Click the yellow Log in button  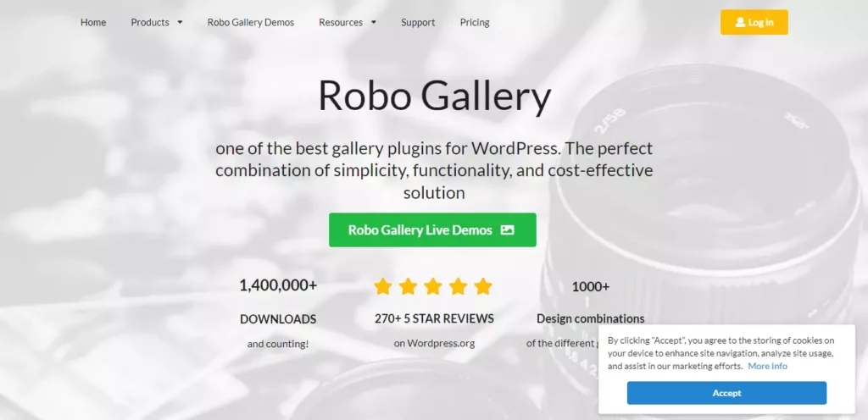[x=754, y=22]
